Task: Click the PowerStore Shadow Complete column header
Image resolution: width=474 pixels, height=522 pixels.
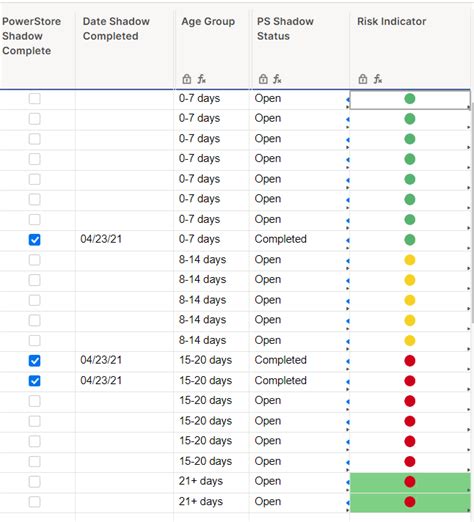Action: [x=31, y=36]
